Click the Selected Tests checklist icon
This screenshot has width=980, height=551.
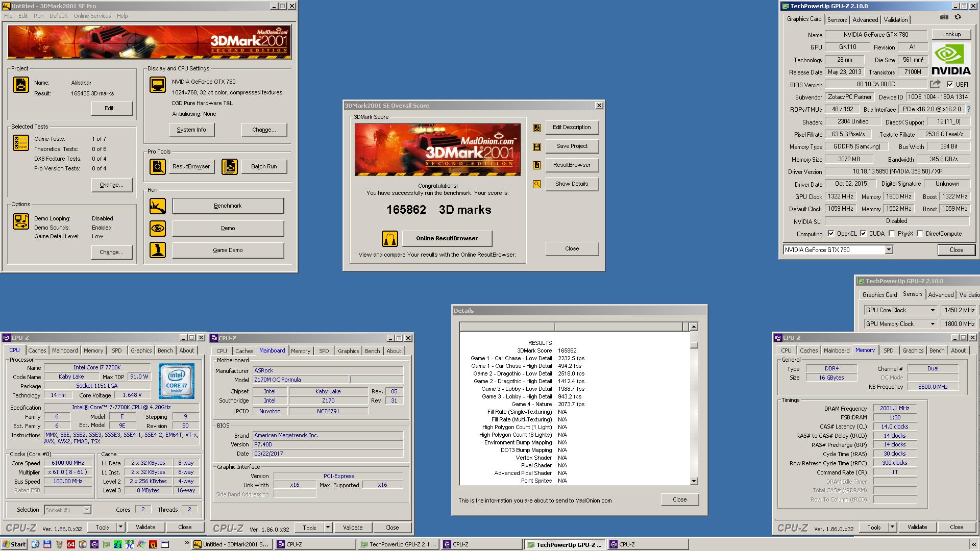pos(21,143)
